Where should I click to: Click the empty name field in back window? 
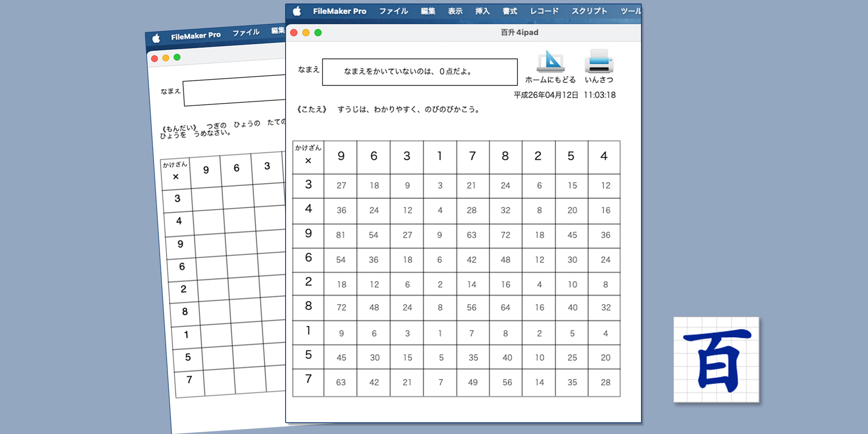pos(234,90)
